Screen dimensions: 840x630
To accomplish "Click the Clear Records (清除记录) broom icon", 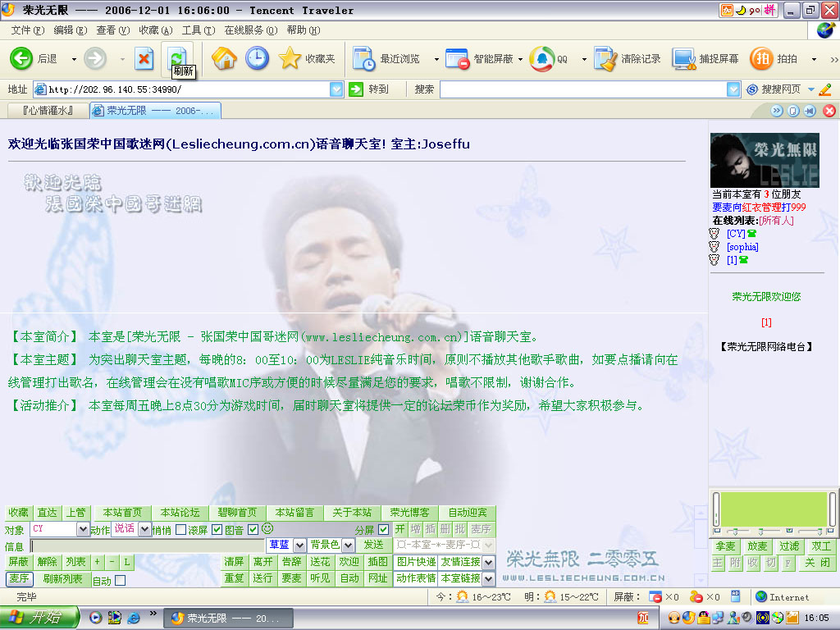I will 605,58.
